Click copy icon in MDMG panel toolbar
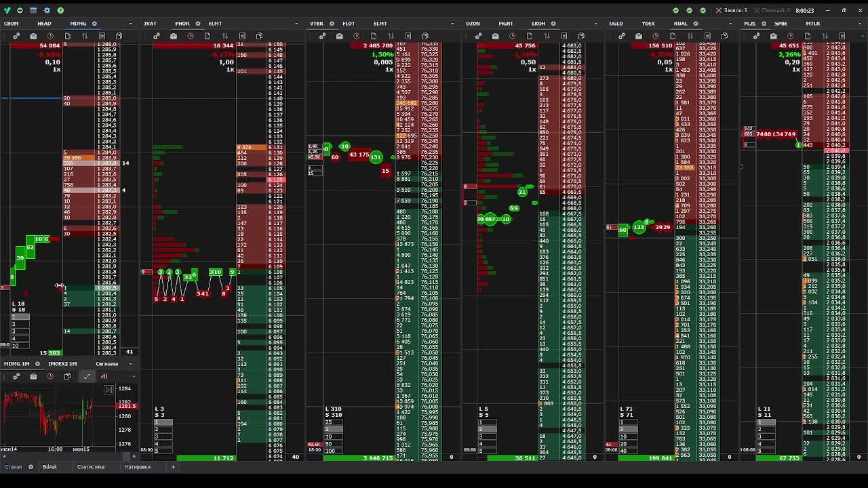Image resolution: width=868 pixels, height=488 pixels. tap(119, 36)
